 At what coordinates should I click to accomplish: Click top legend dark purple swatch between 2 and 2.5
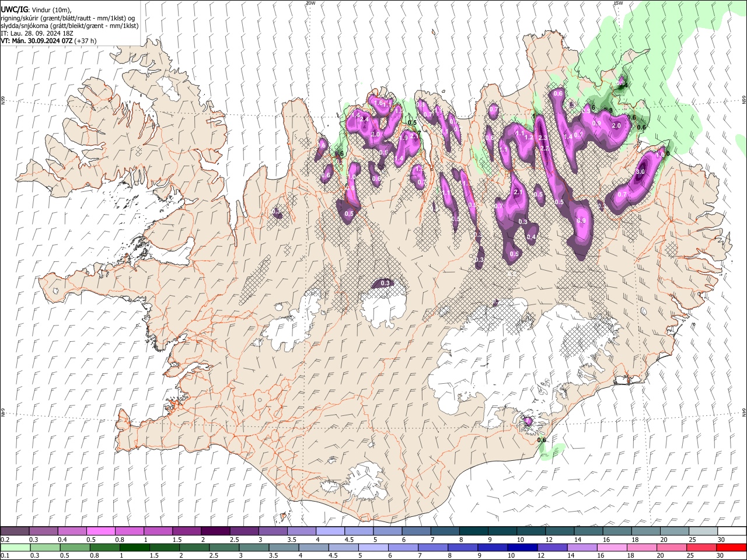point(215,531)
